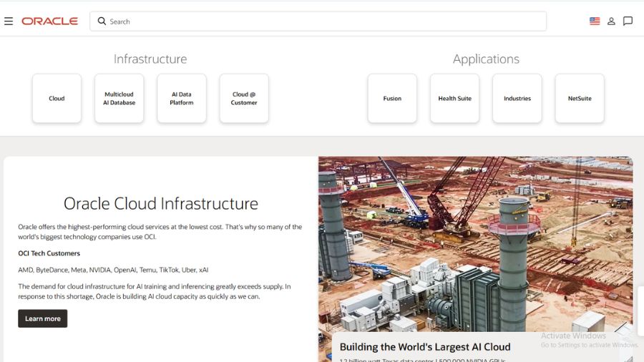Image resolution: width=644 pixels, height=362 pixels.
Task: Click the Infrastructure section heading
Action: 150,59
